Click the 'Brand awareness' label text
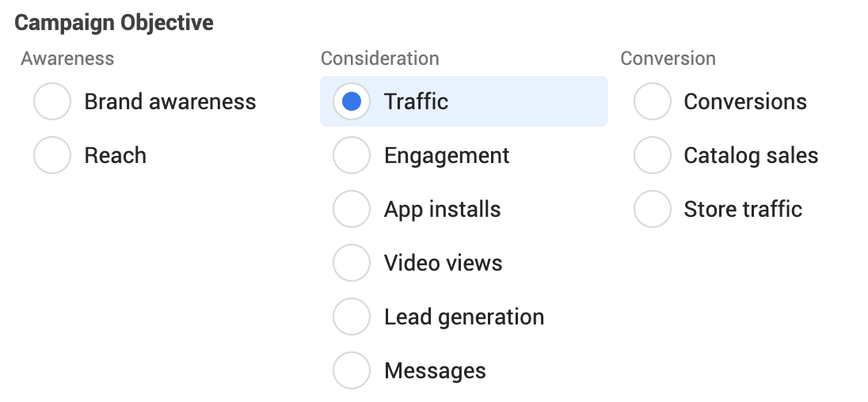 coord(170,102)
